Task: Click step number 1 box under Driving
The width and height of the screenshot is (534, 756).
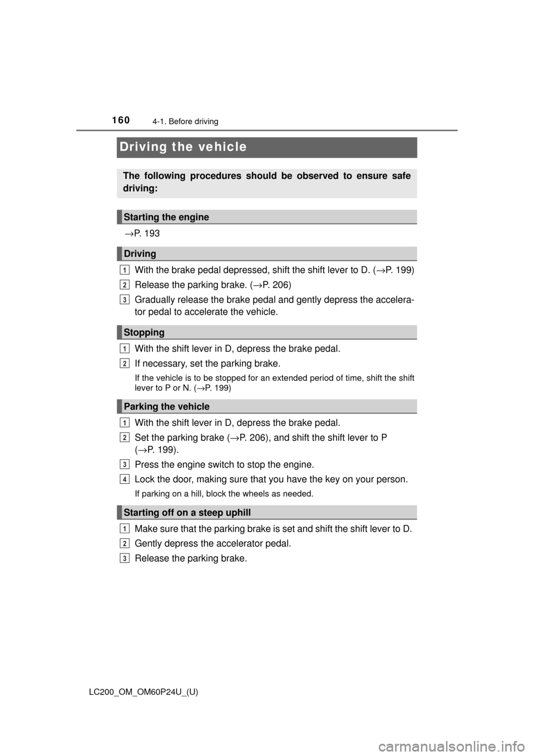Action: pos(125,270)
